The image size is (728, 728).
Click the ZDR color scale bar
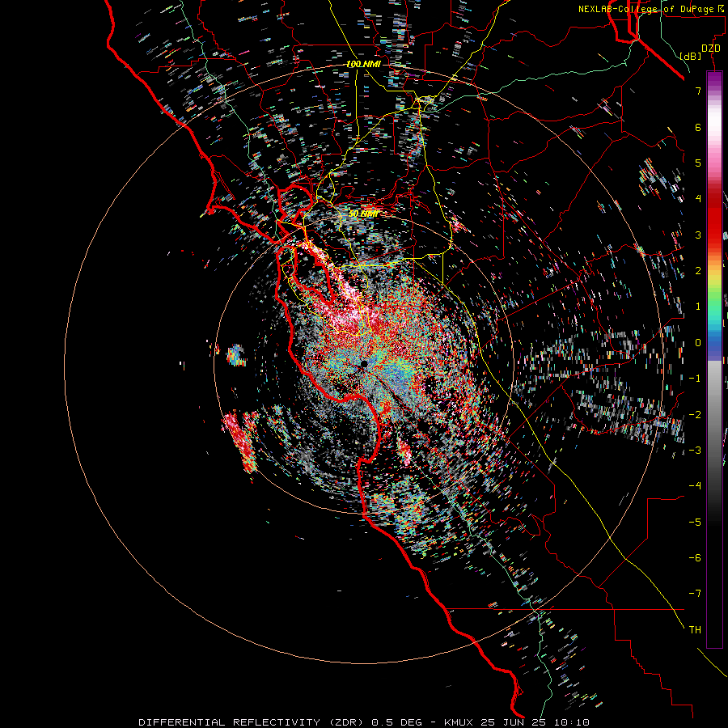click(714, 359)
